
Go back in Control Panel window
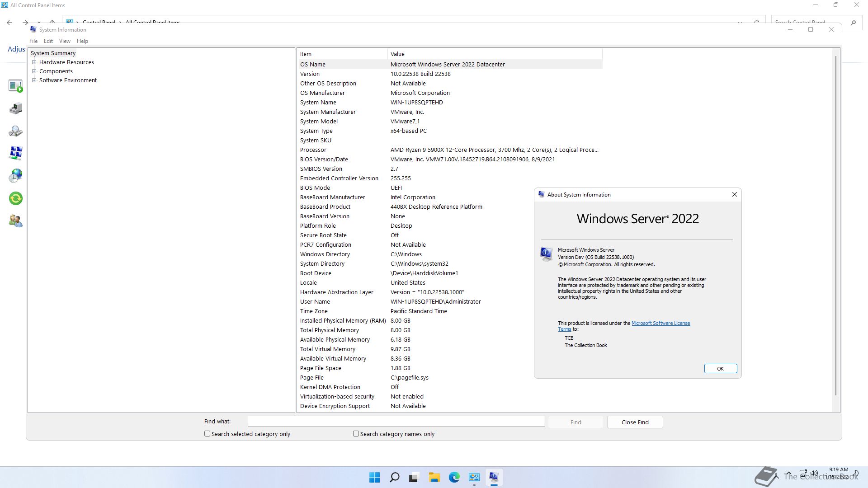[9, 22]
